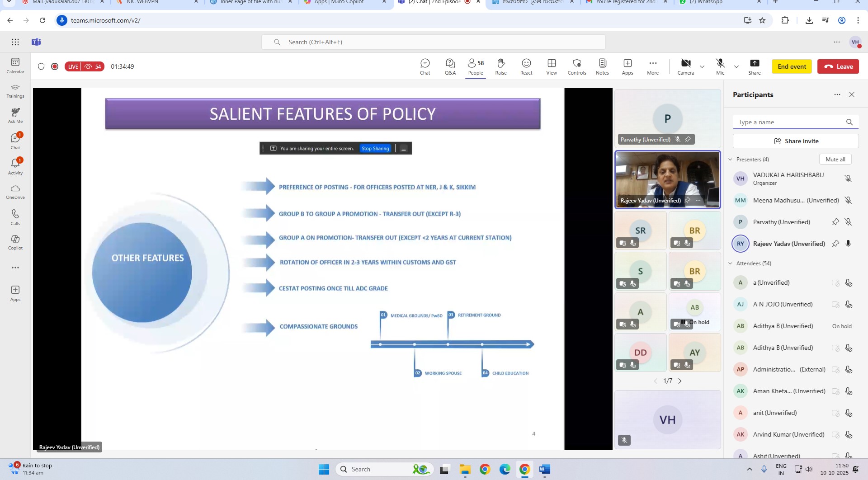Unmute the Mic in meeting toolbar
This screenshot has width=868, height=480.
point(720,66)
